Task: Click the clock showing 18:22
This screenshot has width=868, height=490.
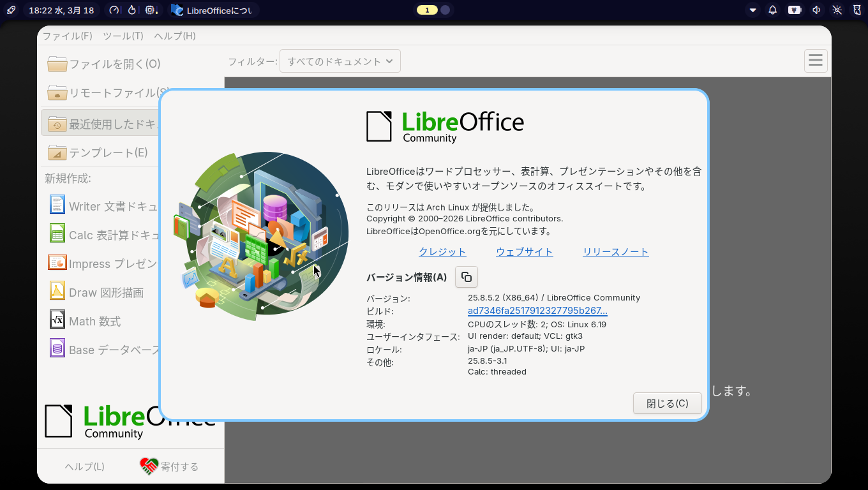Action: [x=62, y=10]
